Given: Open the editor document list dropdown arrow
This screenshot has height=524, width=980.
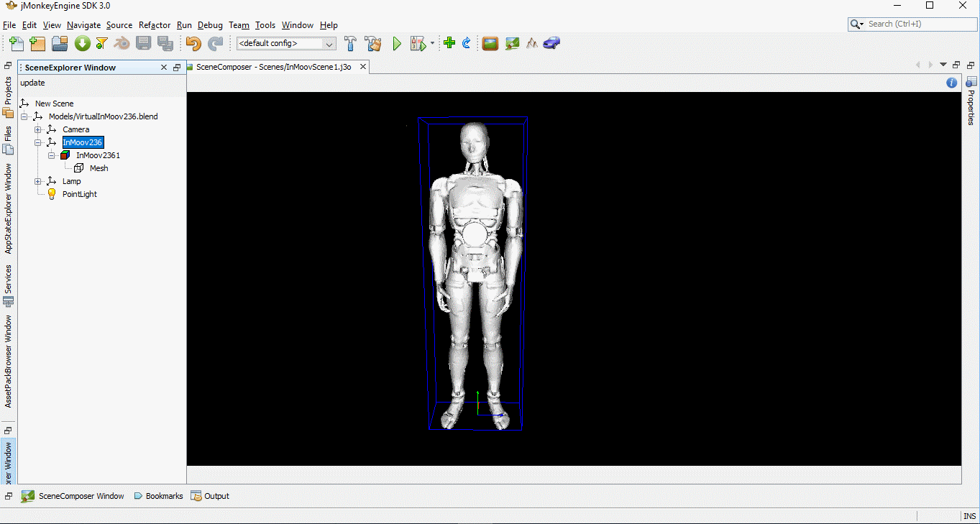Looking at the screenshot, I should point(943,65).
